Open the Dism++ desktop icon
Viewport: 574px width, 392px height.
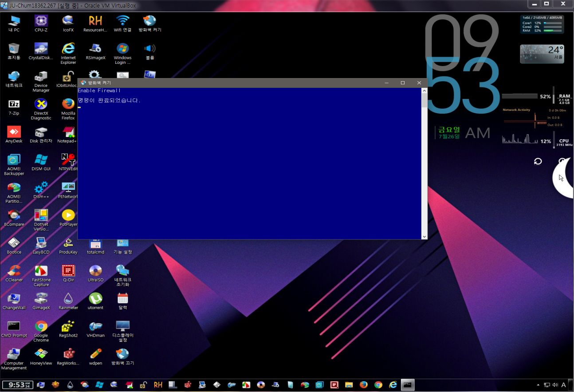(41, 190)
